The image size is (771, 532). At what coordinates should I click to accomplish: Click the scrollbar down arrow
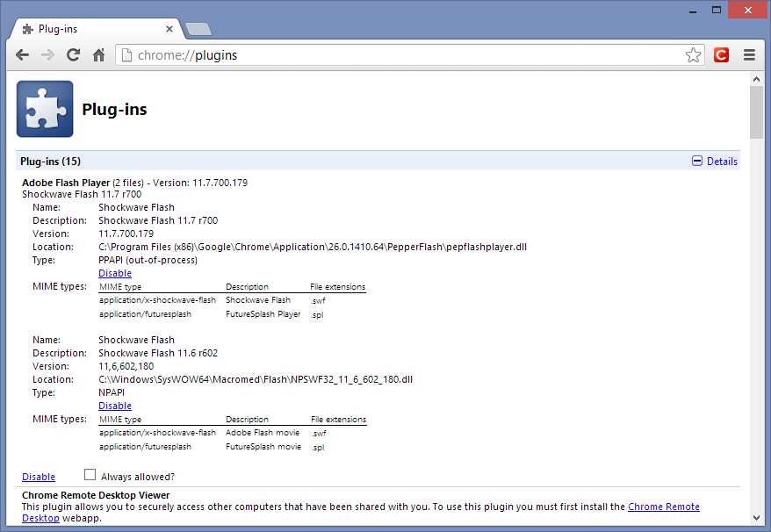point(756,517)
